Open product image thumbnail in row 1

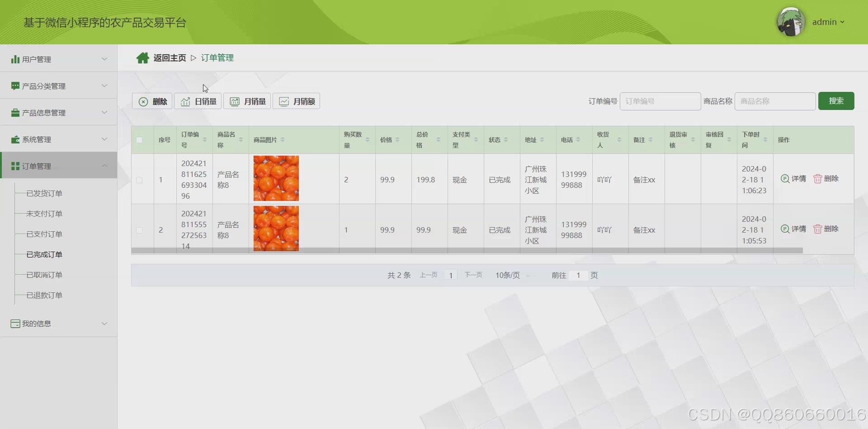276,178
